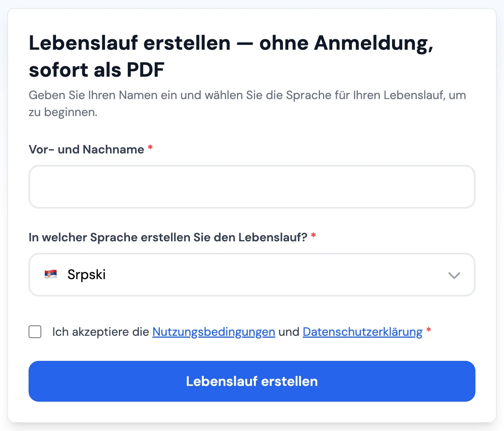Viewport: 504px width, 431px height.
Task: Click the introductory description text
Action: click(247, 103)
